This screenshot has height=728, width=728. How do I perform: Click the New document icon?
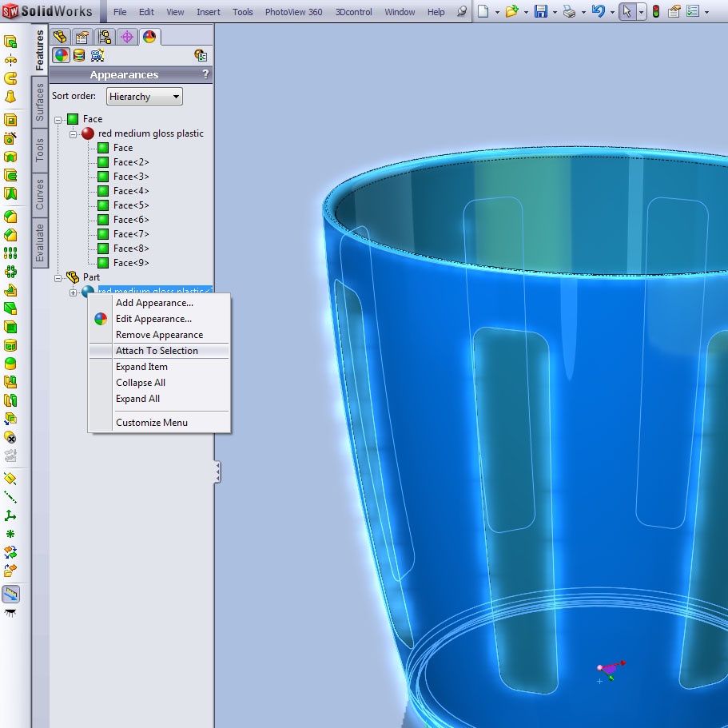484,11
